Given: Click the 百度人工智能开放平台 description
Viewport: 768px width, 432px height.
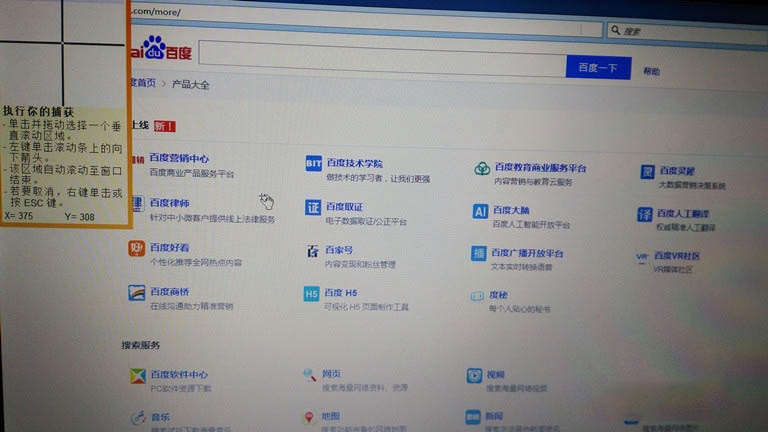Looking at the screenshot, I should (531, 224).
